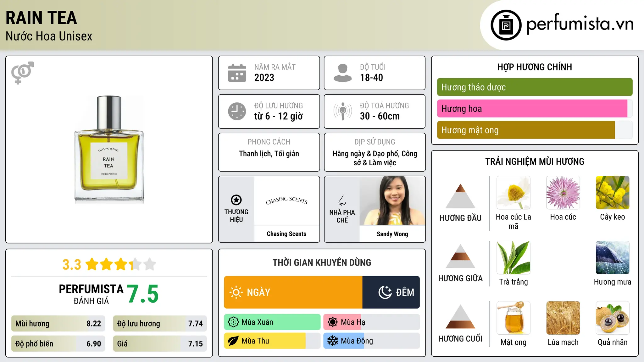Viewport: 644px width, 362px height.
Task: Click the sun icon beside Mùa Hạ
Action: [x=333, y=322]
